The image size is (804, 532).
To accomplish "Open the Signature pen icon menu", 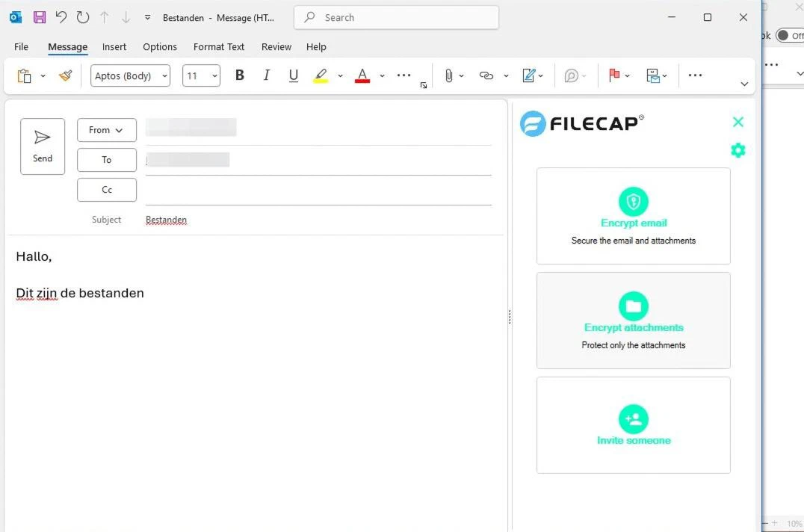I will point(532,76).
